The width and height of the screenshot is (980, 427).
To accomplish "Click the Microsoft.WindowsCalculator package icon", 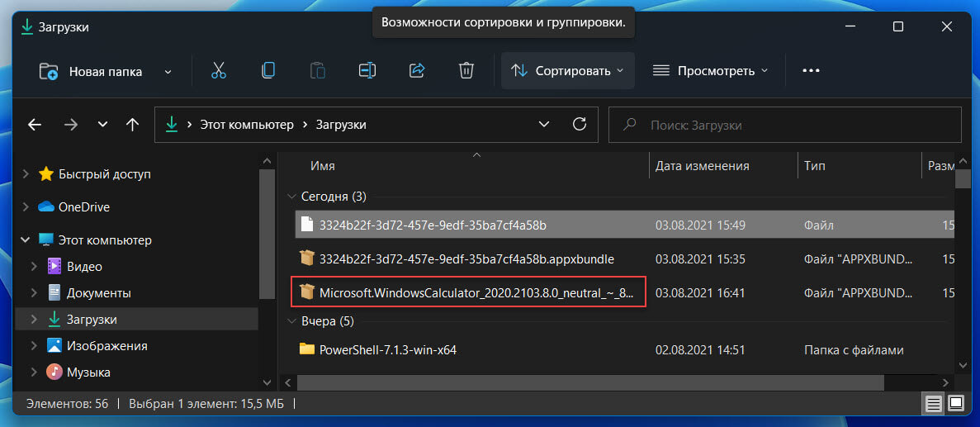I will tap(306, 292).
